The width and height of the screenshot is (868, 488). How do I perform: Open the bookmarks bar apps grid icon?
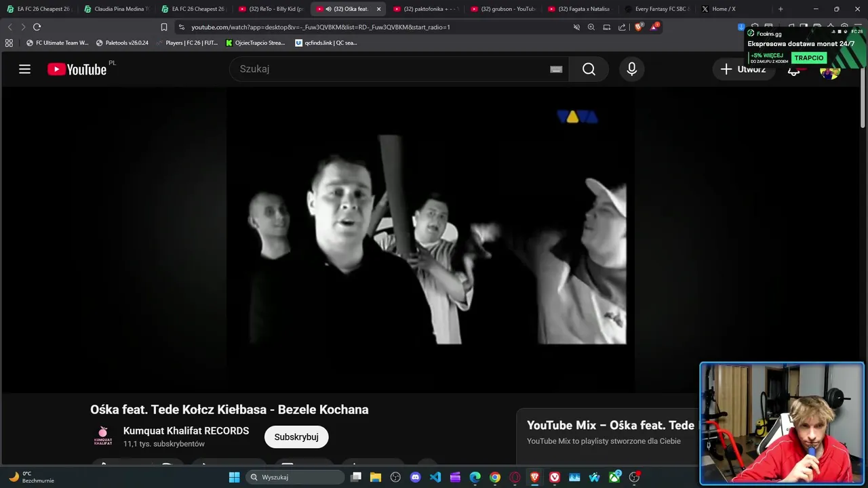(9, 43)
